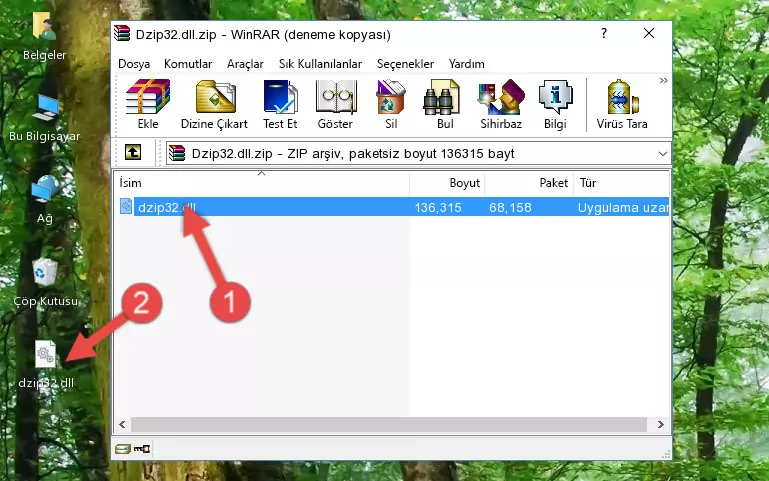Click the WinRAR title bar icon
This screenshot has width=769, height=481.
(x=122, y=33)
